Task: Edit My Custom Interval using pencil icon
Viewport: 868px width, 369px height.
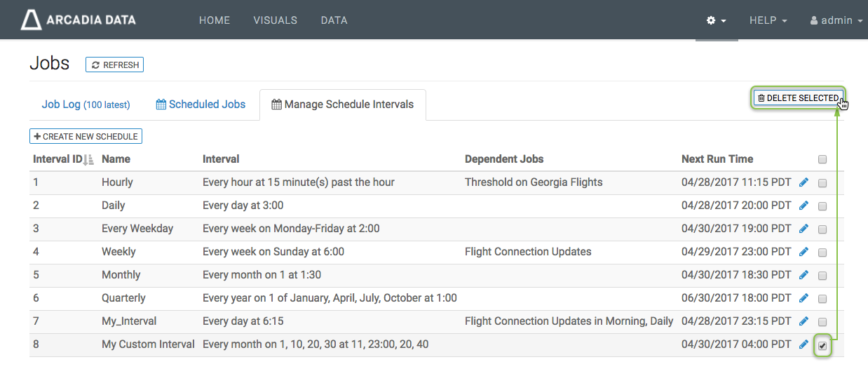Action: click(803, 344)
